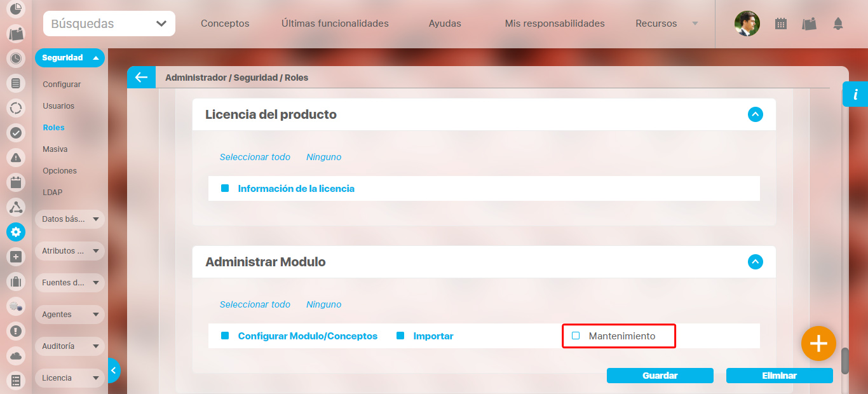868x394 pixels.
Task: Open the Búsquedas dropdown
Action: (x=109, y=24)
